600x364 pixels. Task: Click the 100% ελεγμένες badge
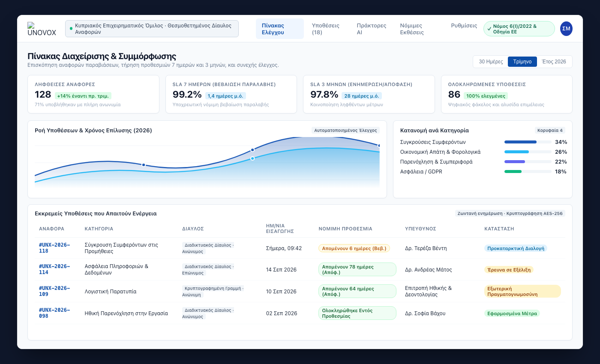(486, 96)
